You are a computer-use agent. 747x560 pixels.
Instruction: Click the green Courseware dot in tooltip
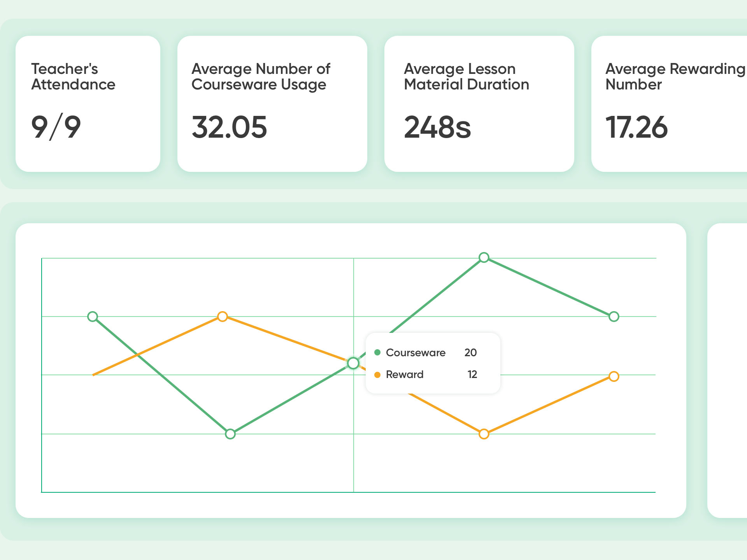click(x=377, y=353)
